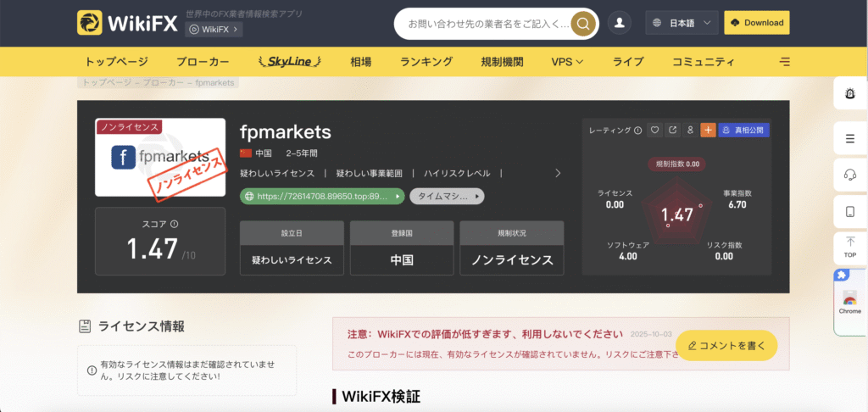
Task: Click the 規制状況 ノンライセンス info box
Action: (512, 248)
